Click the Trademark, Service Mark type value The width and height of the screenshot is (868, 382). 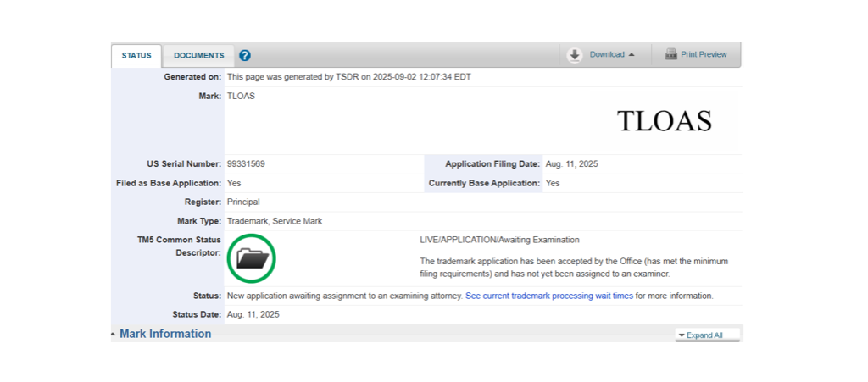pos(275,221)
